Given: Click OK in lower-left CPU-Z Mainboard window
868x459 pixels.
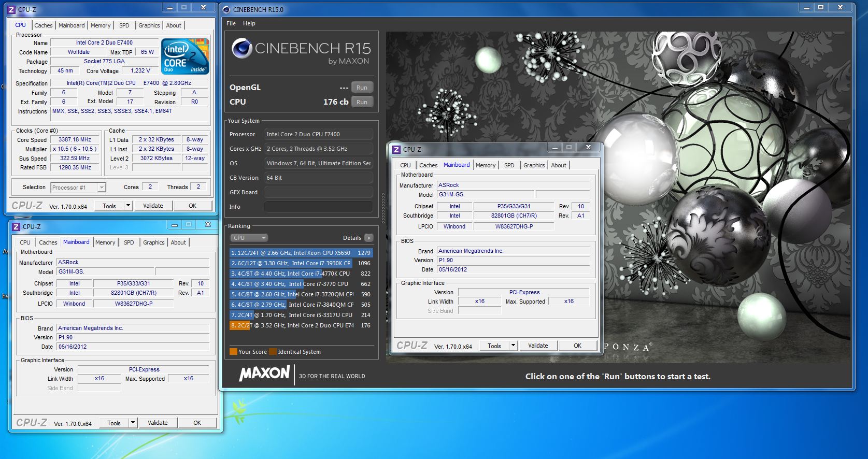Looking at the screenshot, I should tap(197, 423).
